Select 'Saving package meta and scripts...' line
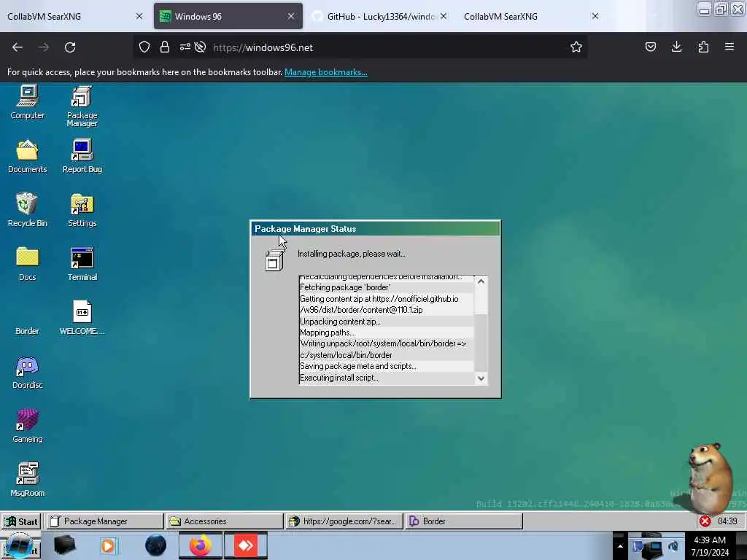The height and width of the screenshot is (560, 747). point(386,366)
